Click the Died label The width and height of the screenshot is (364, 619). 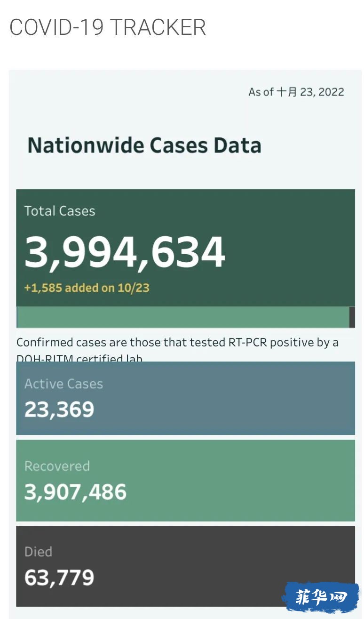(x=38, y=552)
